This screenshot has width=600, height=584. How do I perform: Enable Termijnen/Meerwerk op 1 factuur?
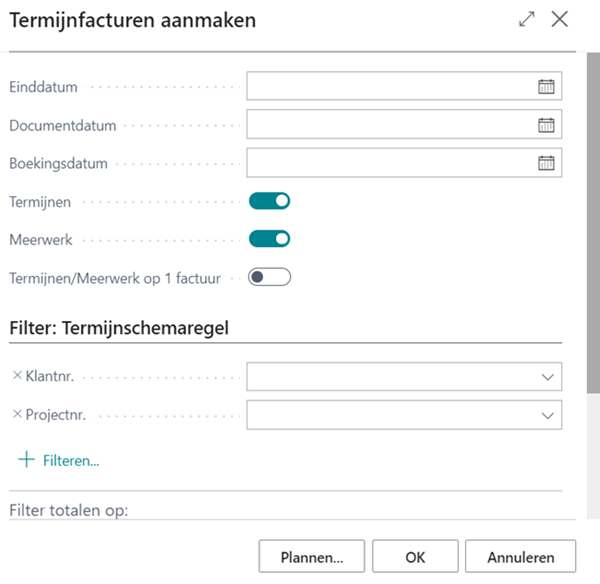[269, 277]
